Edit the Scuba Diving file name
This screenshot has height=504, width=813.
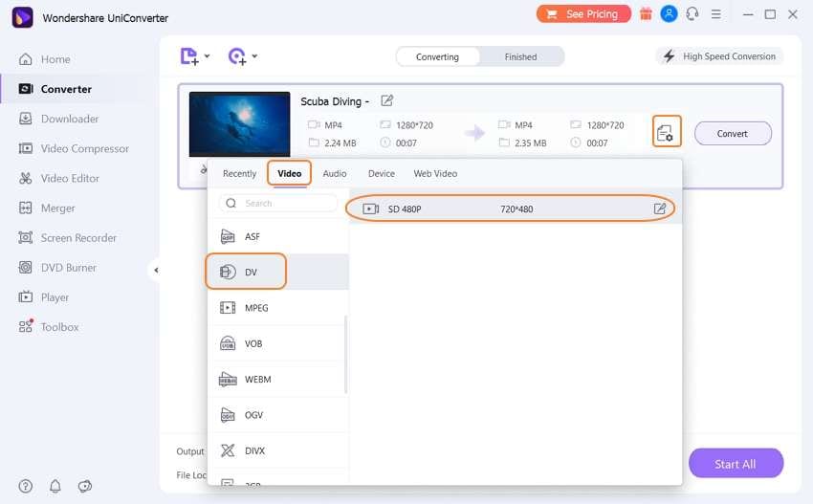[x=386, y=100]
